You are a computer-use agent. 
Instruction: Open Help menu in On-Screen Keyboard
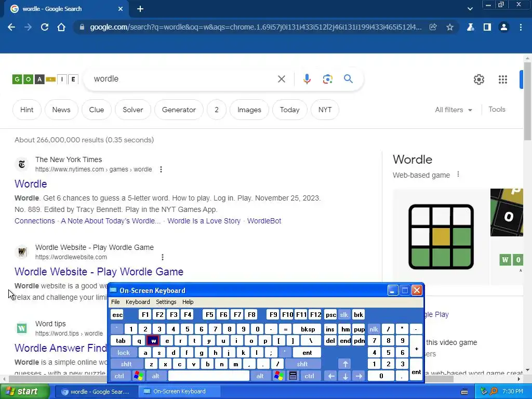[188, 302]
